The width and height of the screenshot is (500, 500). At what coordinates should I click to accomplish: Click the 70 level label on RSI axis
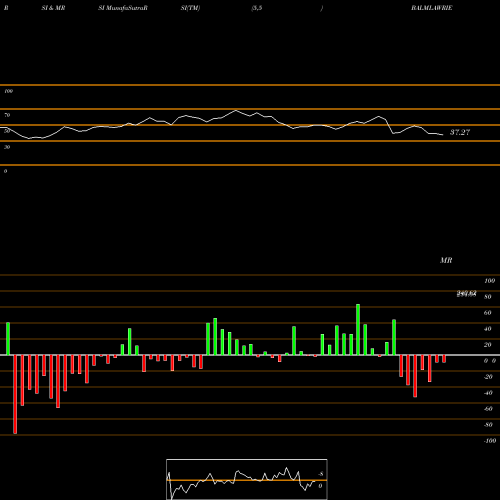point(7,115)
